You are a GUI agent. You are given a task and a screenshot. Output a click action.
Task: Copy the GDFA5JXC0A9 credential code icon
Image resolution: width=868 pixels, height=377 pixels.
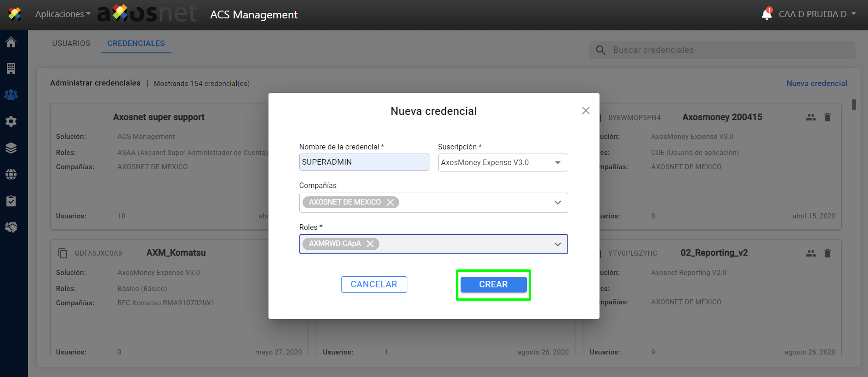pyautogui.click(x=63, y=253)
